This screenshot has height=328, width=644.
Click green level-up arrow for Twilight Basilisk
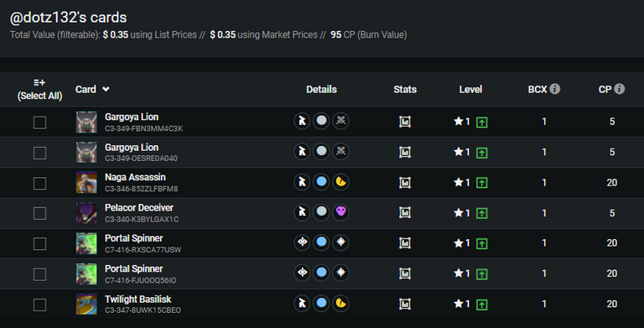tap(482, 305)
